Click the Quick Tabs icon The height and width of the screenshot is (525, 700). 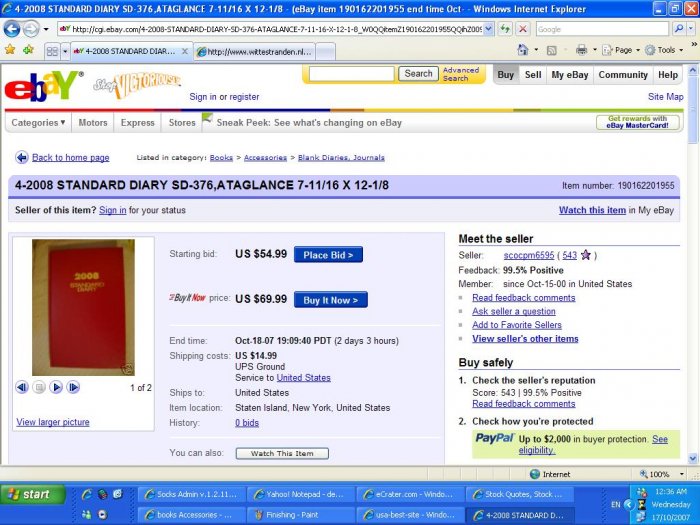pos(52,51)
